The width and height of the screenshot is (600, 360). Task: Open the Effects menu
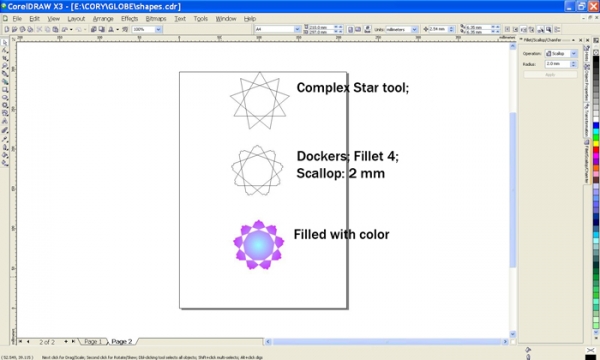click(129, 18)
